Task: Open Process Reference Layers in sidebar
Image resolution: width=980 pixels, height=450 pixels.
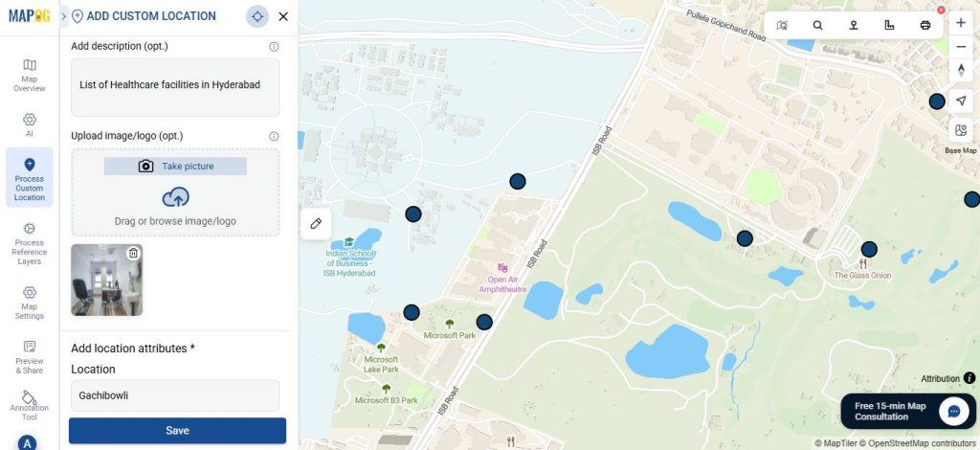Action: pos(30,244)
